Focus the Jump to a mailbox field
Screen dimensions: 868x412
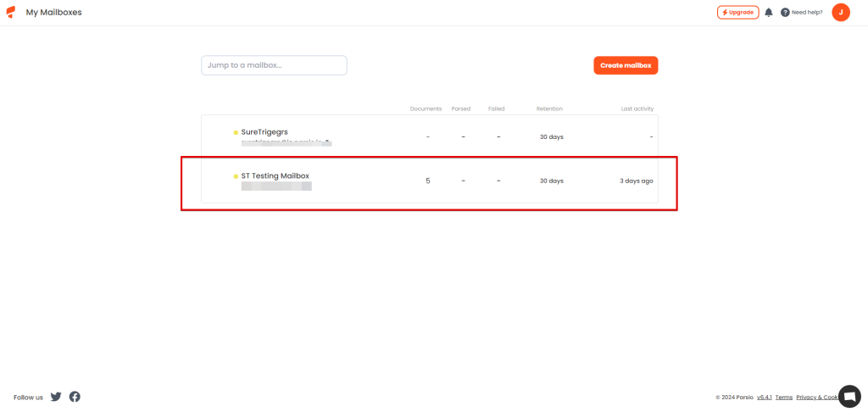point(274,65)
